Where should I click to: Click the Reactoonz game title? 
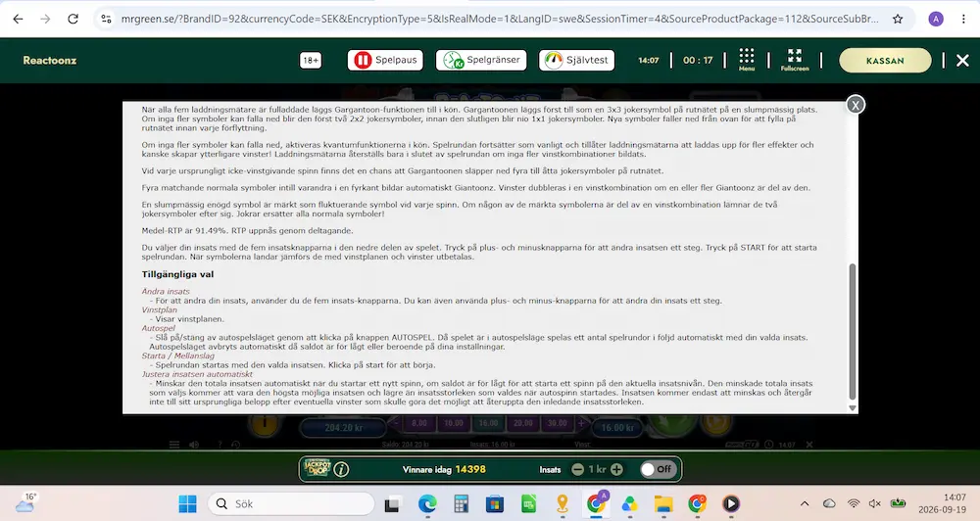click(49, 61)
